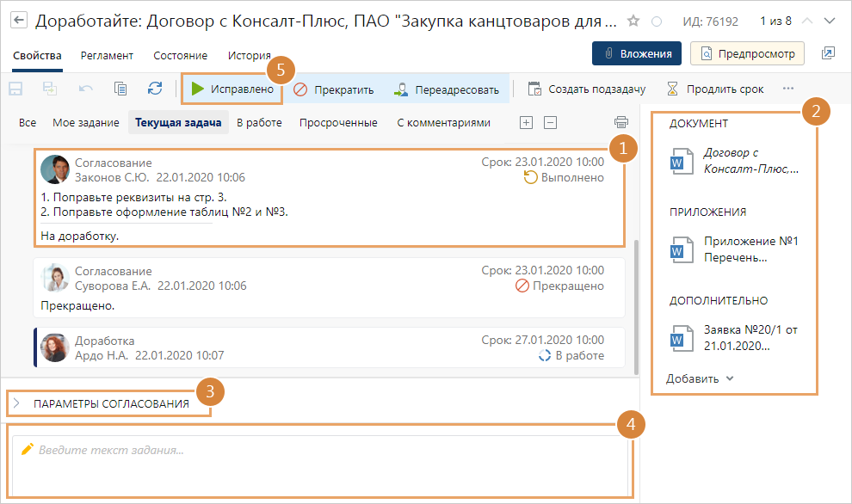Click the back arrow icon
Screen dimensions: 852x504
tap(19, 21)
